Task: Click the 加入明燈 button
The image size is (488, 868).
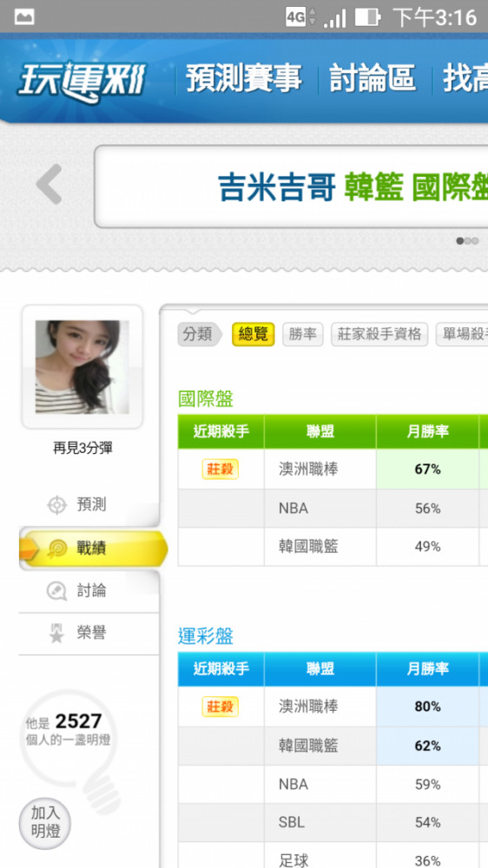Action: (45, 823)
